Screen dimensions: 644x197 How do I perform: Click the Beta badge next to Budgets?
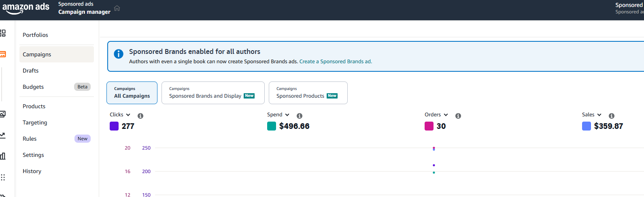[x=83, y=87]
